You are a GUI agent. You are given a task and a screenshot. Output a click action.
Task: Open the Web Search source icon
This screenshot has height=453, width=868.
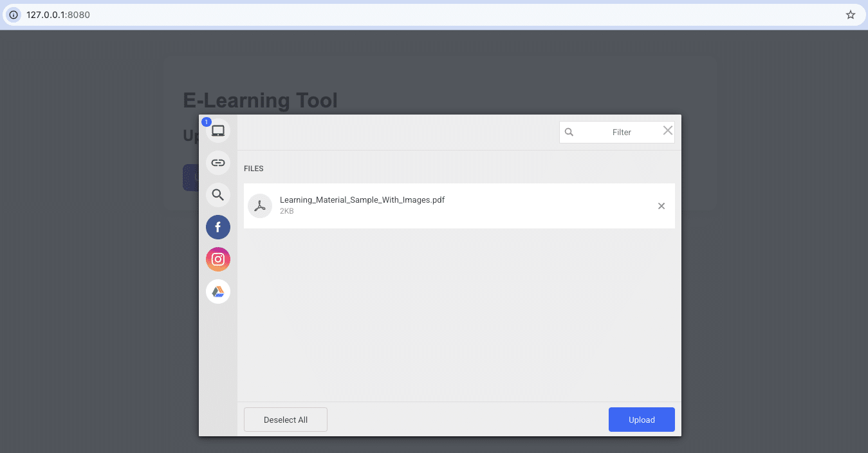218,195
